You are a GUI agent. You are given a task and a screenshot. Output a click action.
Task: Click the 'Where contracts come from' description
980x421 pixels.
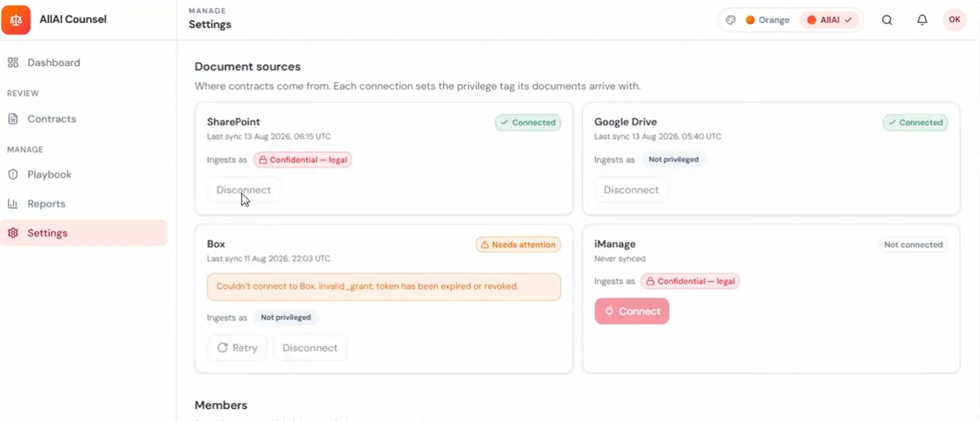click(x=418, y=86)
